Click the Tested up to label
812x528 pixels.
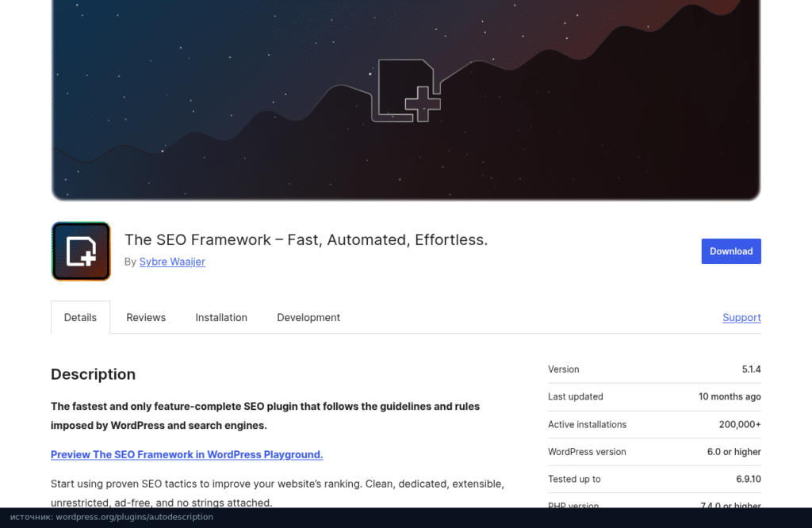574,480
